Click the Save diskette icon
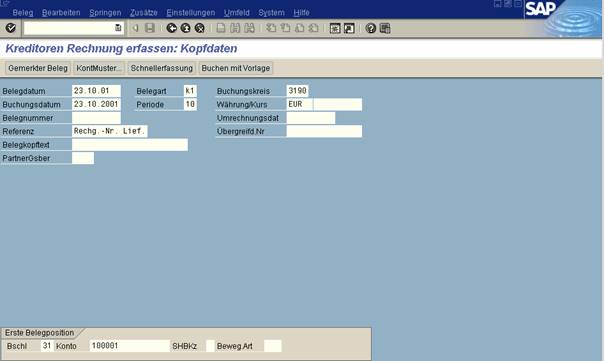The image size is (604, 361). click(150, 28)
